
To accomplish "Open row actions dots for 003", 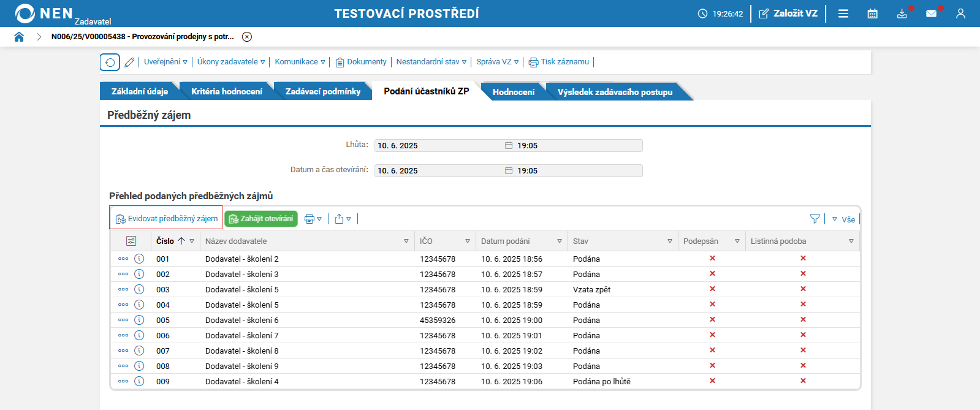I will pos(123,289).
